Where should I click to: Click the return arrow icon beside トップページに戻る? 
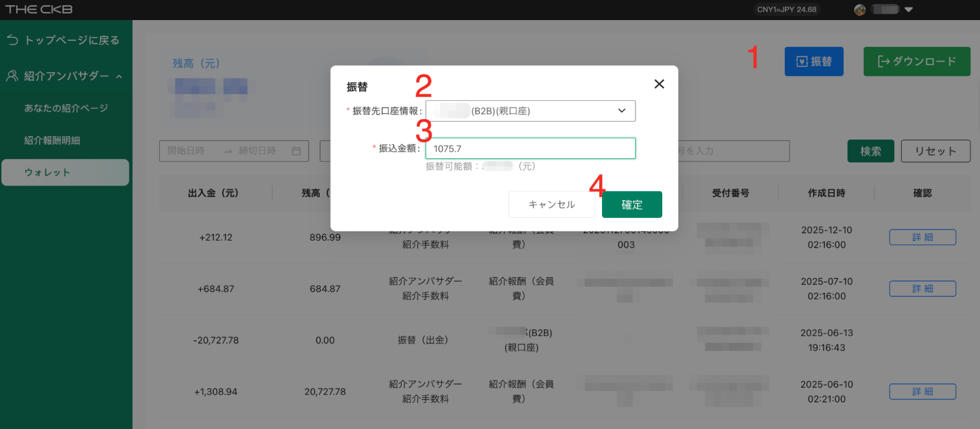[13, 40]
